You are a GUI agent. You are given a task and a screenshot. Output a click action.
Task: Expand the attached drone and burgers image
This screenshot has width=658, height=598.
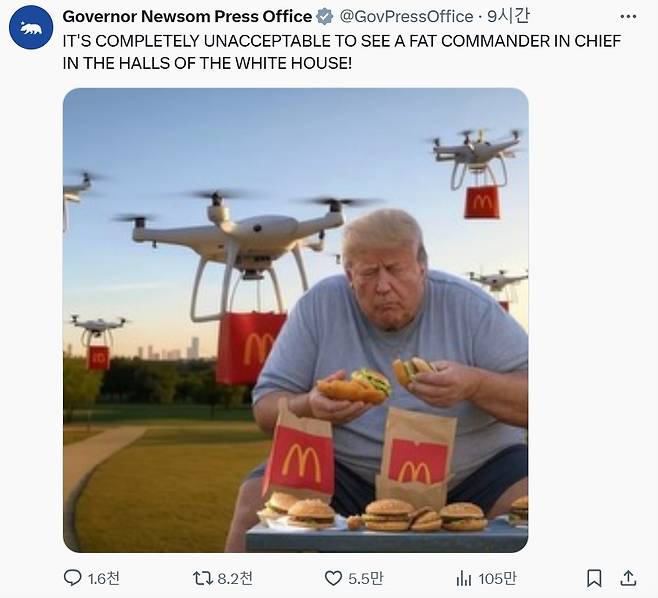point(295,319)
